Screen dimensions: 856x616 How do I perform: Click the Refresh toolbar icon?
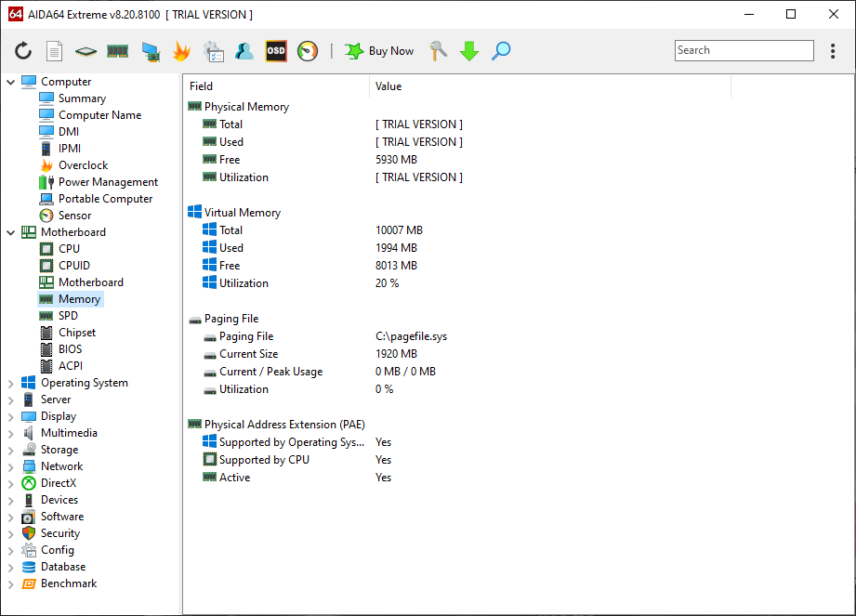click(23, 51)
